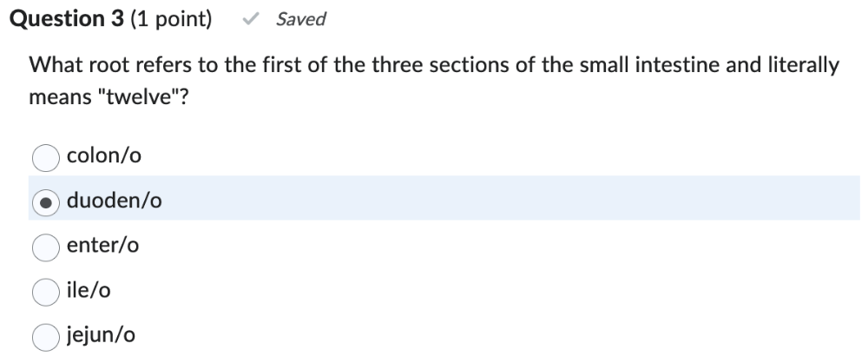This screenshot has height=363, width=868.
Task: Click the "Saved" status text
Action: (300, 19)
